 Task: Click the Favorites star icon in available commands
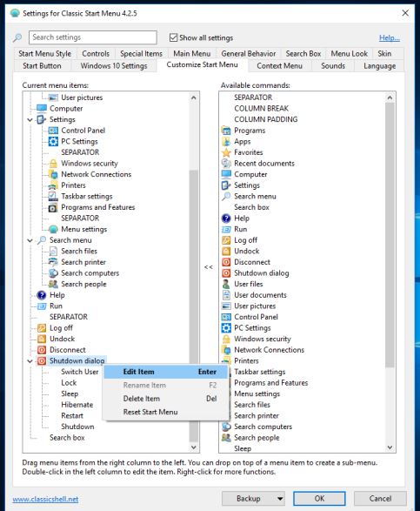[x=226, y=152]
